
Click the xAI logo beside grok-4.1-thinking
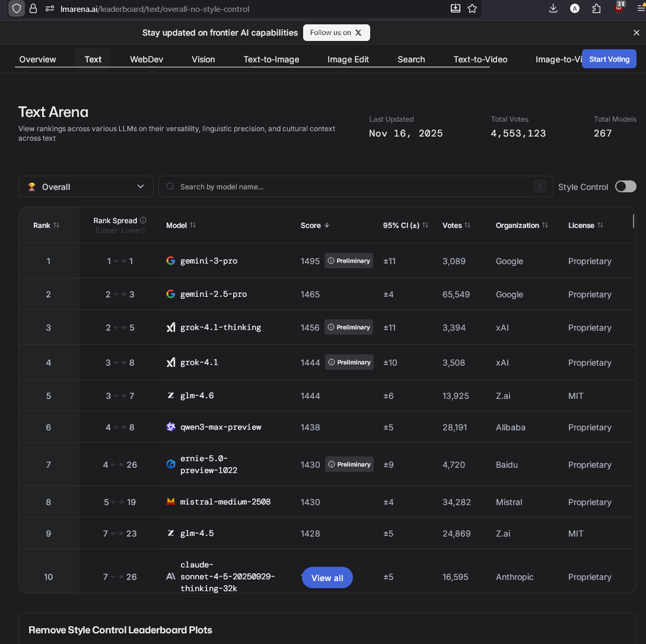click(x=171, y=328)
